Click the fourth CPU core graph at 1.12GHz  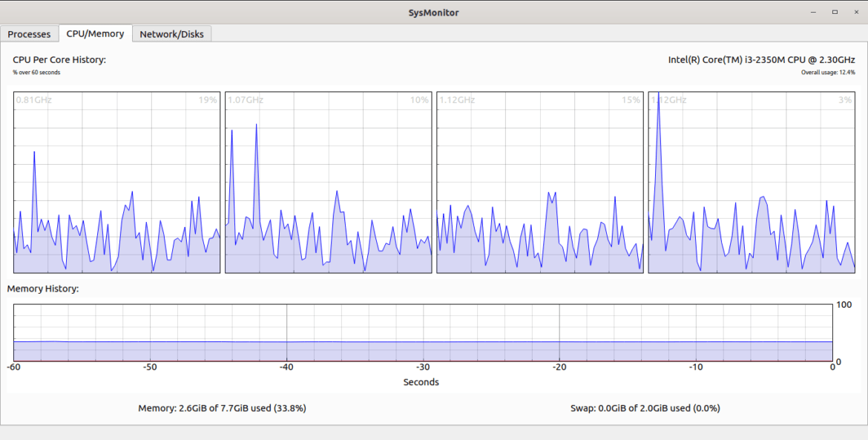click(753, 185)
